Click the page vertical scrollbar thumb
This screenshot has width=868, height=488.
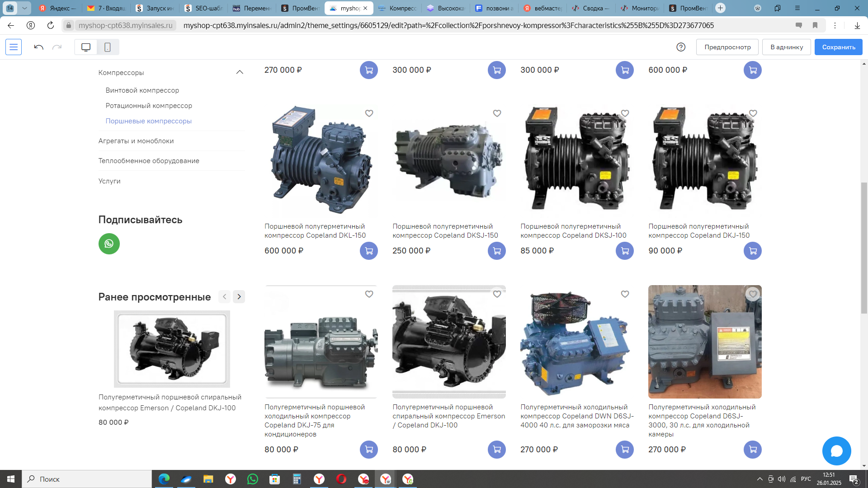[x=864, y=248]
